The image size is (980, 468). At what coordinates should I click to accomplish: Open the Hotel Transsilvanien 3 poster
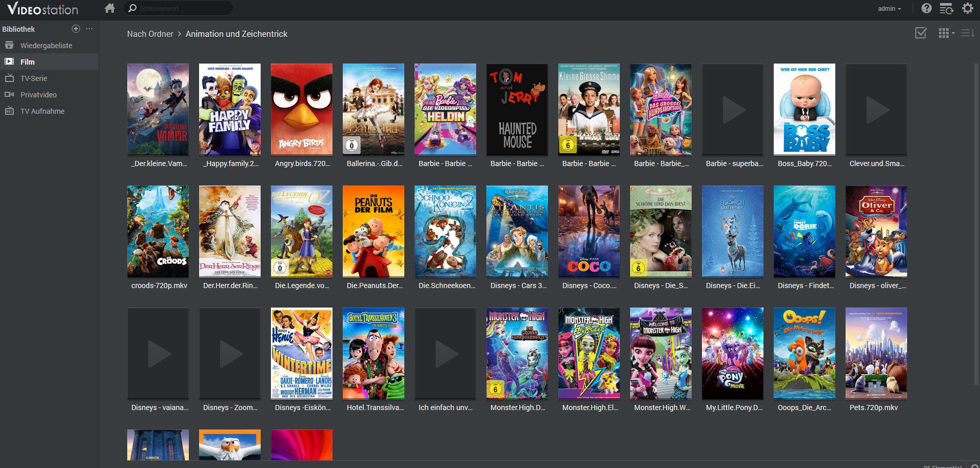(x=374, y=353)
